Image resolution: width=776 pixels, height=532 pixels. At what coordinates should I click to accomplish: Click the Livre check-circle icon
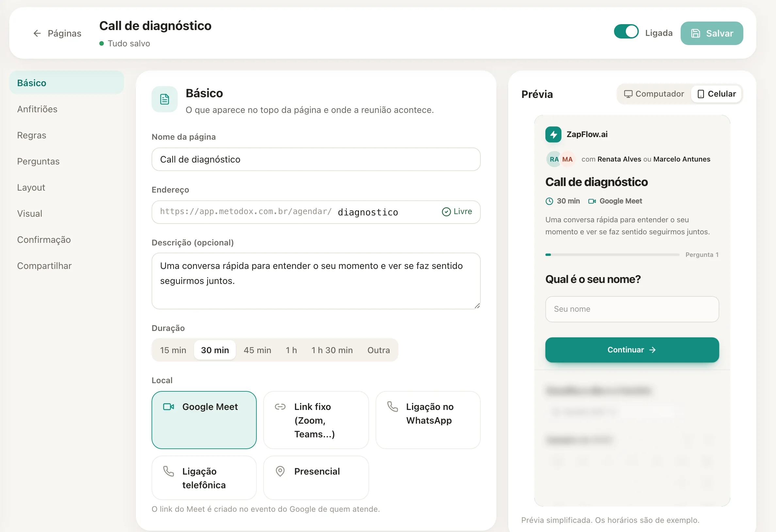click(446, 212)
